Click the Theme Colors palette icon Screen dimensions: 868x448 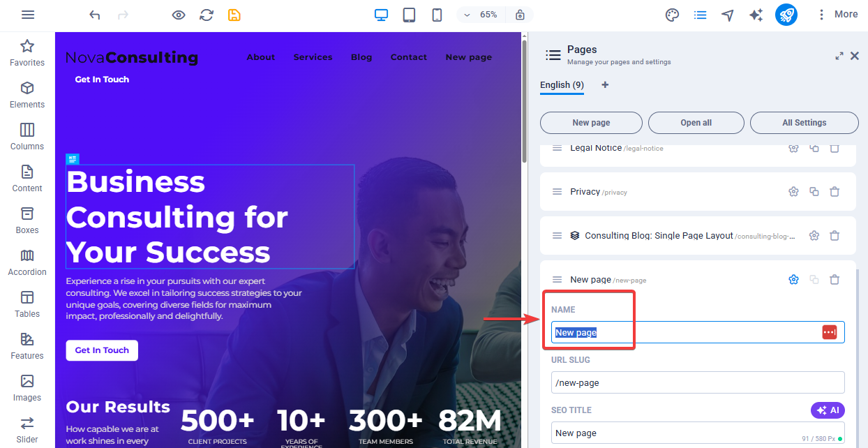tap(672, 14)
